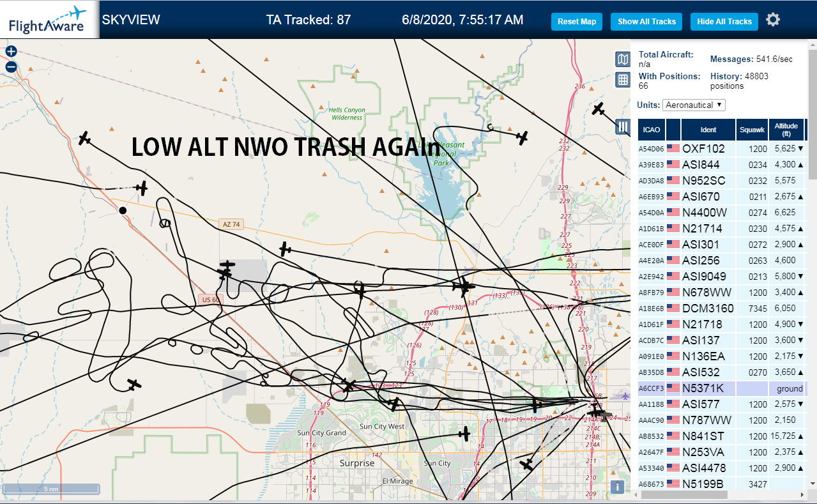Select the N4400W ident cell
The width and height of the screenshot is (817, 504).
[x=708, y=212]
